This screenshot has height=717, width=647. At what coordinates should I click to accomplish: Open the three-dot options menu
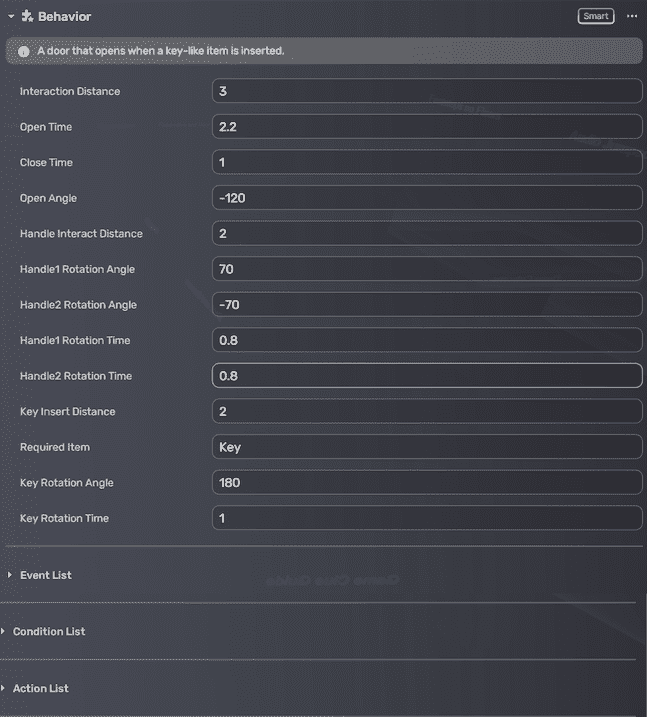(631, 16)
